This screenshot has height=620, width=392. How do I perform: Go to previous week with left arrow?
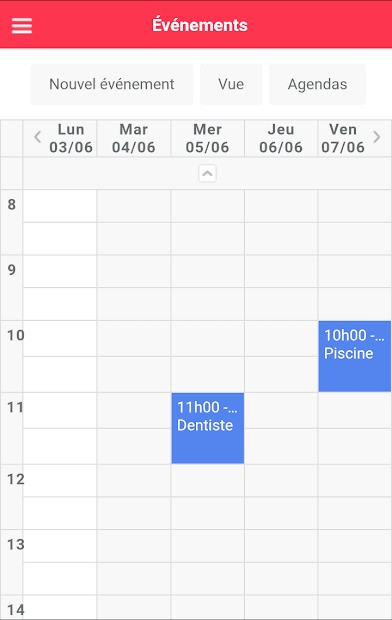click(x=38, y=137)
